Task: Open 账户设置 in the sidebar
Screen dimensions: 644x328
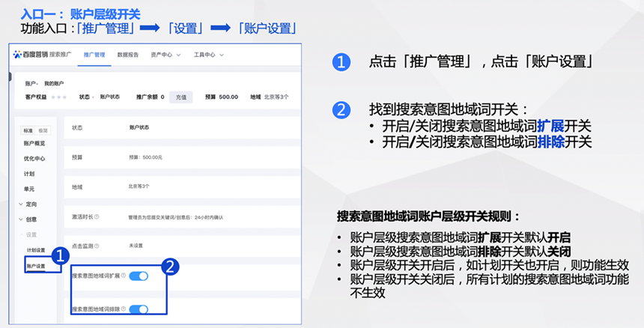Action: click(36, 266)
